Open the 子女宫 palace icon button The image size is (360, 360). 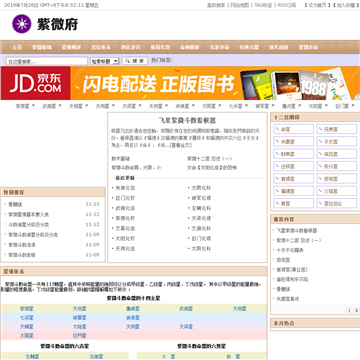click(337, 141)
